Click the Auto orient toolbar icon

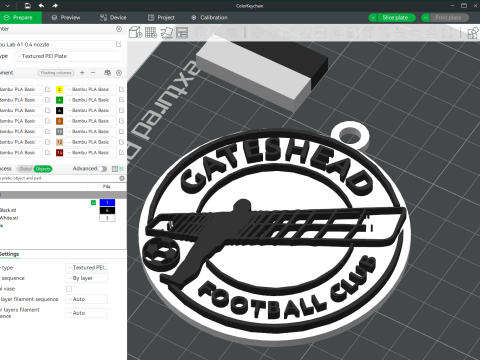pyautogui.click(x=167, y=32)
